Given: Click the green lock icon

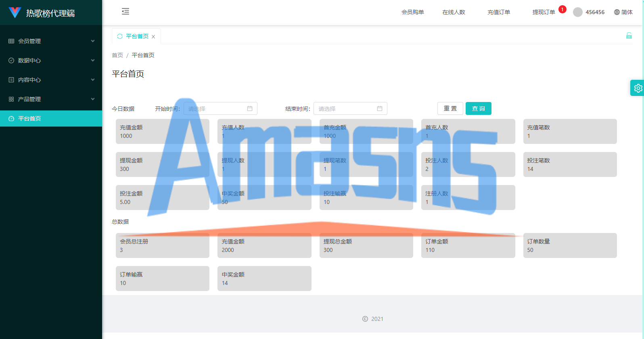Looking at the screenshot, I should pos(629,35).
